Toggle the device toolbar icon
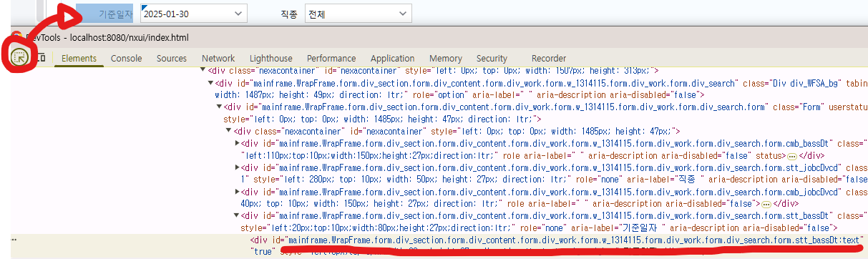This screenshot has width=868, height=259. (39, 58)
